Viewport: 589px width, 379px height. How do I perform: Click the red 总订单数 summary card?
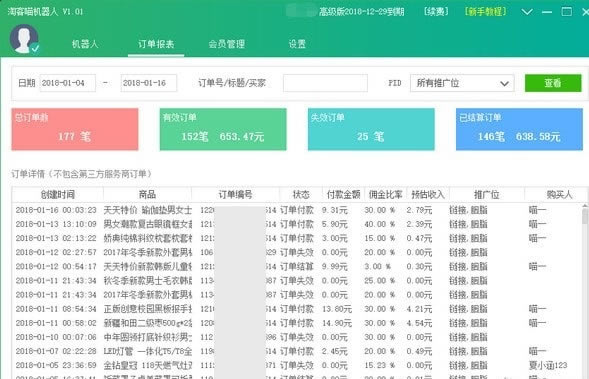75,129
